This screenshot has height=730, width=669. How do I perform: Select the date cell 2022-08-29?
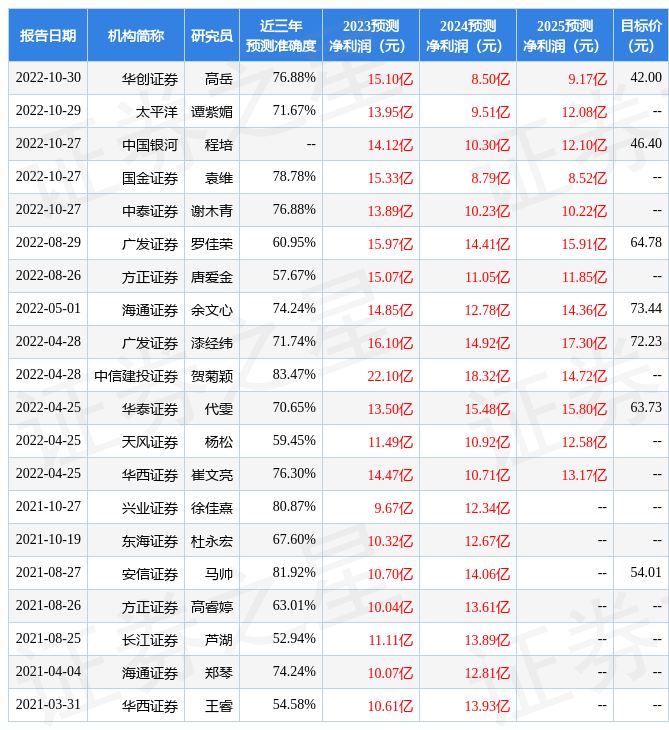pyautogui.click(x=48, y=243)
